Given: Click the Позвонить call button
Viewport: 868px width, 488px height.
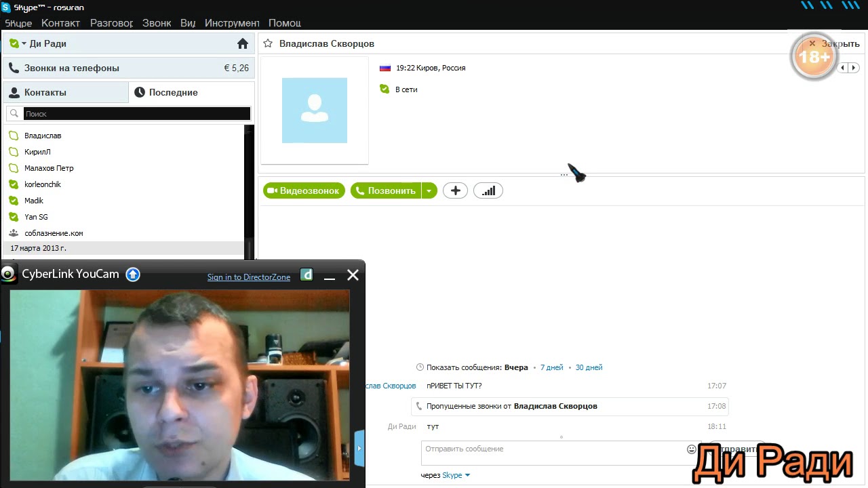Looking at the screenshot, I should tap(386, 191).
